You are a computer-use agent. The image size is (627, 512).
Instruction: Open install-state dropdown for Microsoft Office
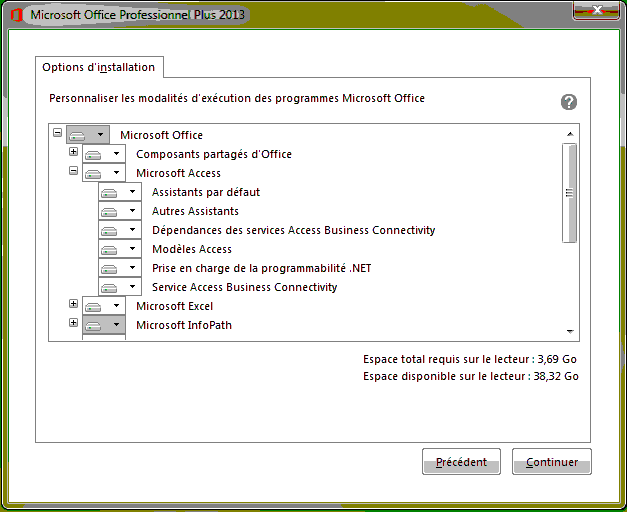click(x=88, y=135)
